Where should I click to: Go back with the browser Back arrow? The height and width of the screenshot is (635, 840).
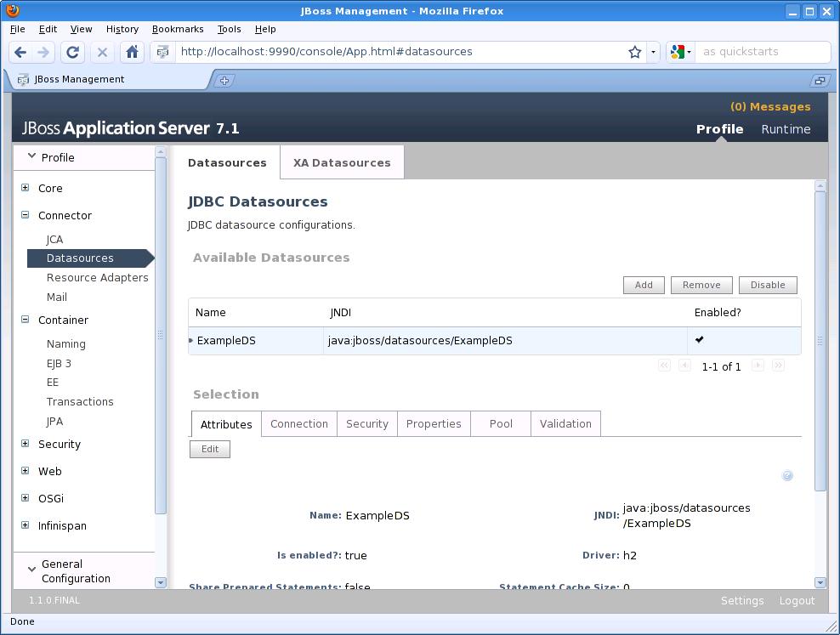20,52
